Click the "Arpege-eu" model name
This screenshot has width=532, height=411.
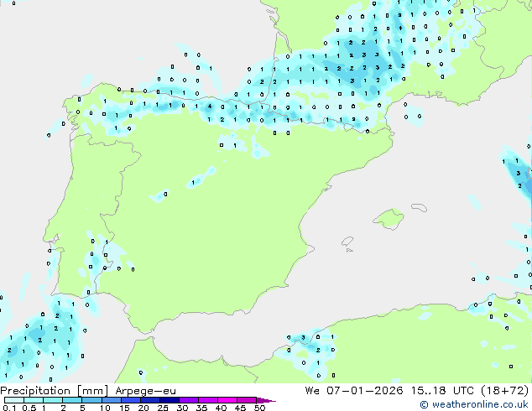coord(145,391)
